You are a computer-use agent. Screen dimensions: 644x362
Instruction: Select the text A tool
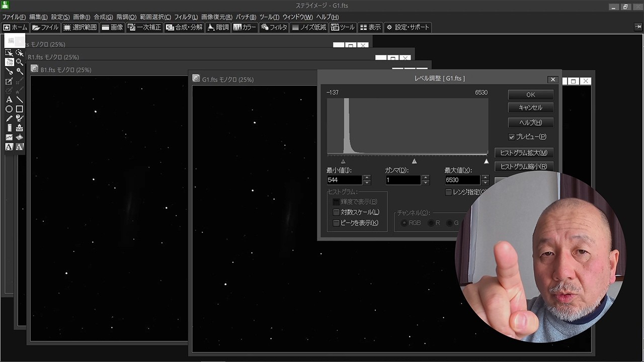click(x=9, y=100)
